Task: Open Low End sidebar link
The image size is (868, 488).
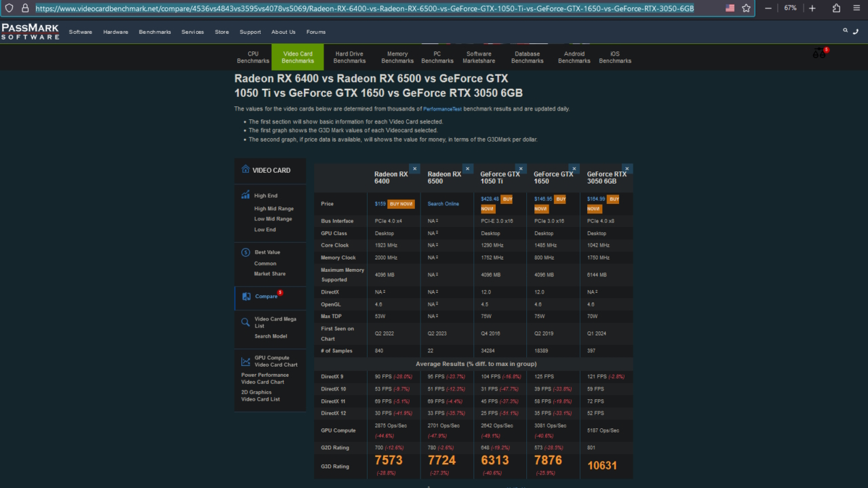Action: point(265,230)
